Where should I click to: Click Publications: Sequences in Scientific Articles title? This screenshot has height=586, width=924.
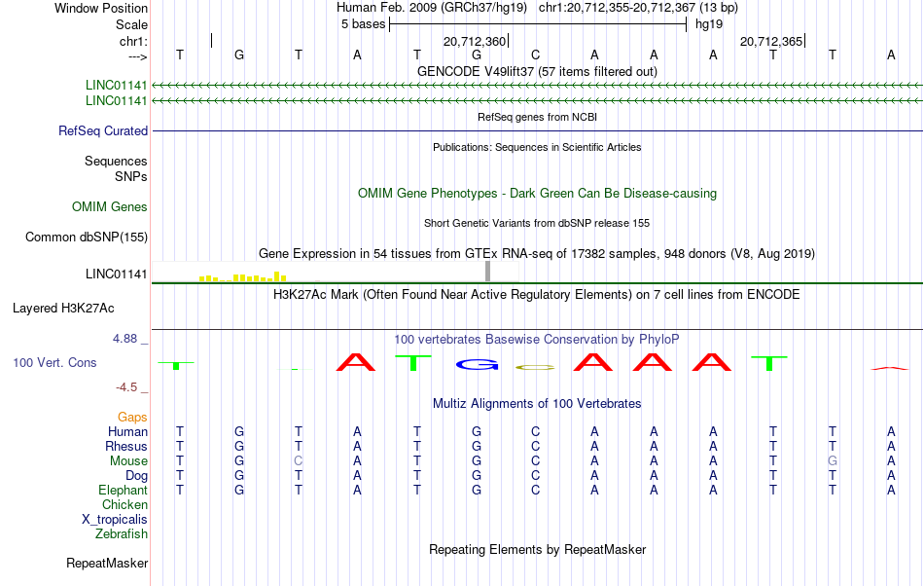[x=537, y=147]
